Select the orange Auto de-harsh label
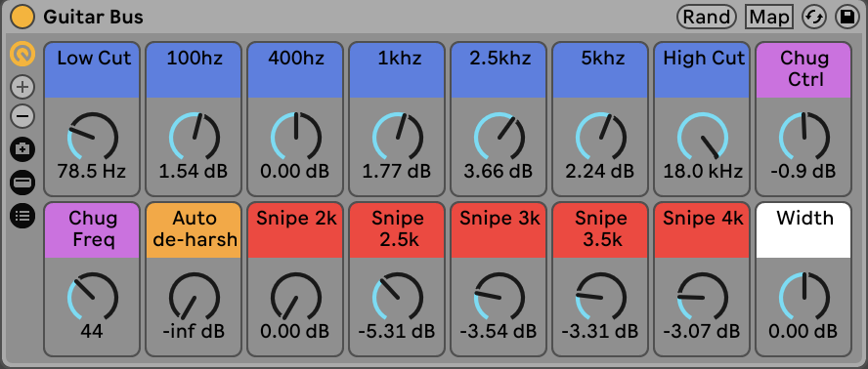This screenshot has width=868, height=369. tap(194, 230)
